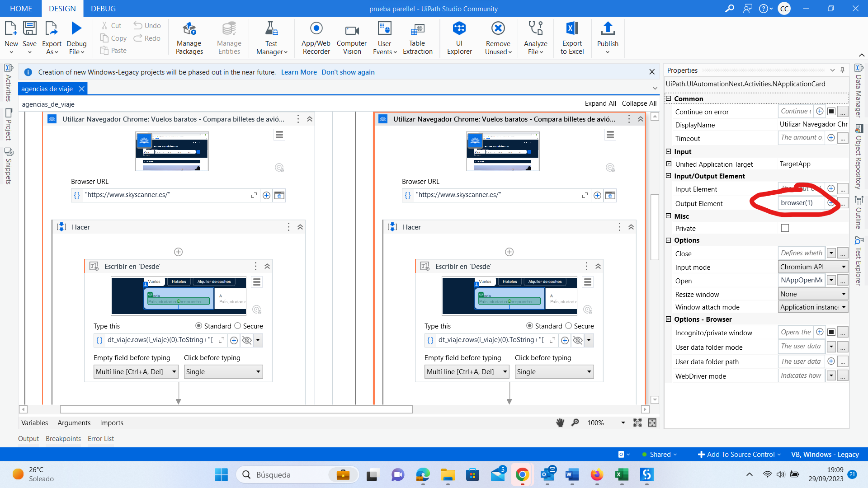Click Collapse All in the workflow view
Image resolution: width=868 pixels, height=488 pixels.
point(639,103)
